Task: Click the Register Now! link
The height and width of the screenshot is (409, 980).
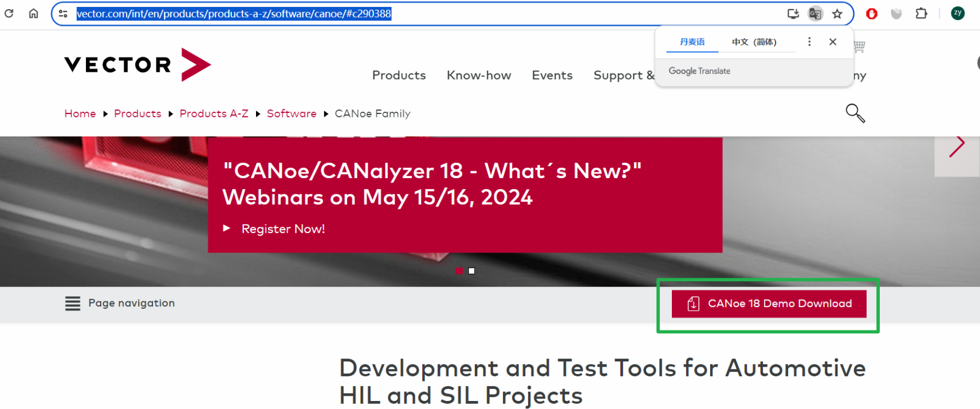Action: coord(283,229)
